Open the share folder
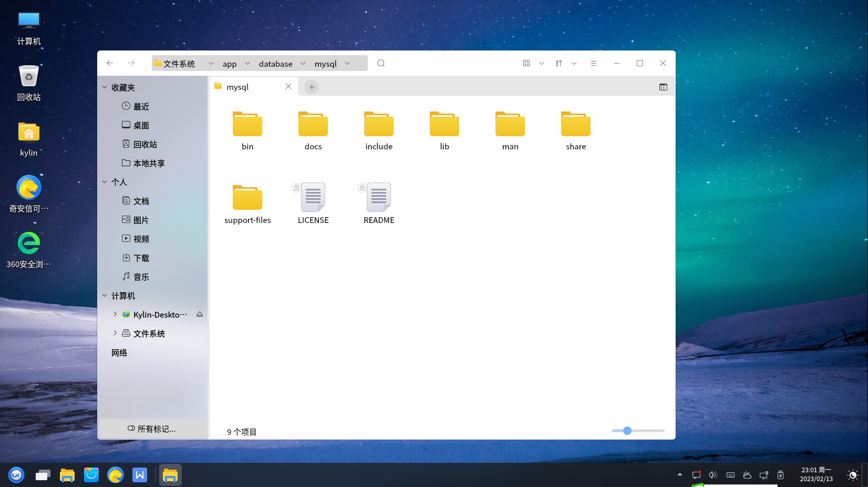The height and width of the screenshot is (487, 868). click(x=576, y=130)
